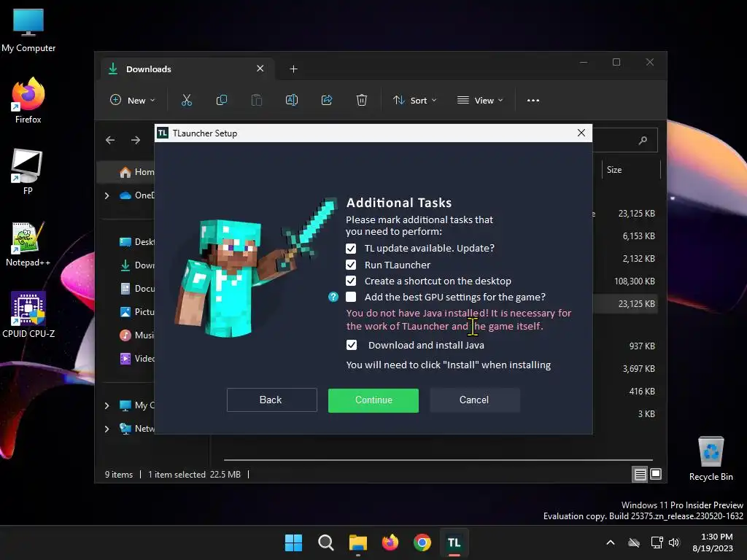
Task: Open the Sort dropdown in Explorer
Action: pyautogui.click(x=414, y=101)
